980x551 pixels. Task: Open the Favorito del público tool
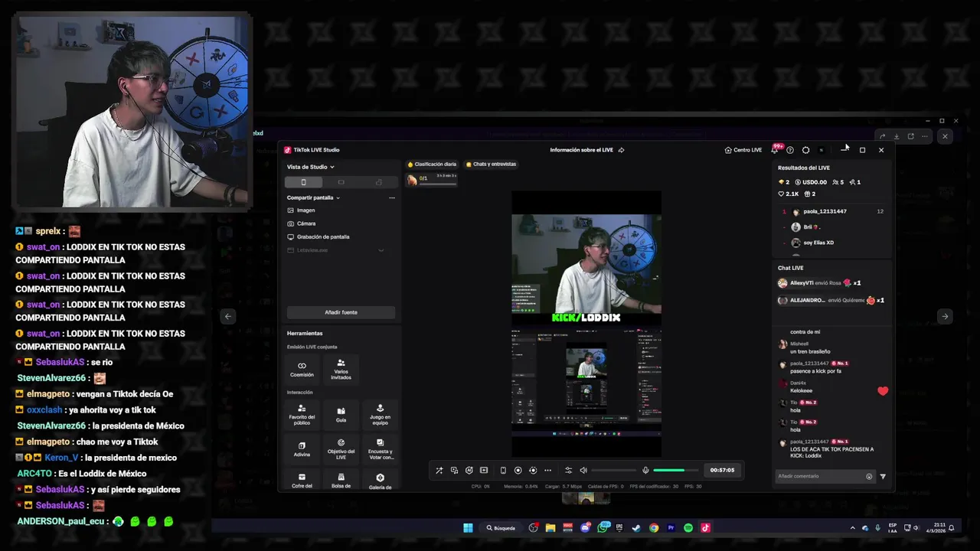(302, 414)
